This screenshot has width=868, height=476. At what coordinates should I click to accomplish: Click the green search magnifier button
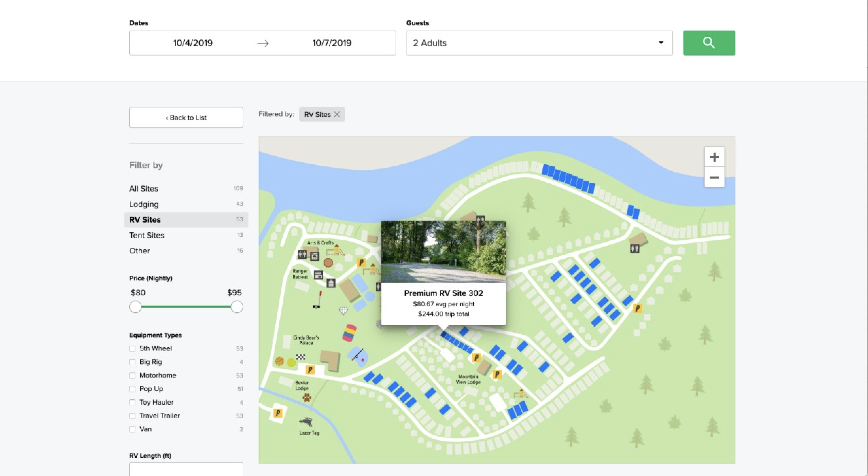709,43
